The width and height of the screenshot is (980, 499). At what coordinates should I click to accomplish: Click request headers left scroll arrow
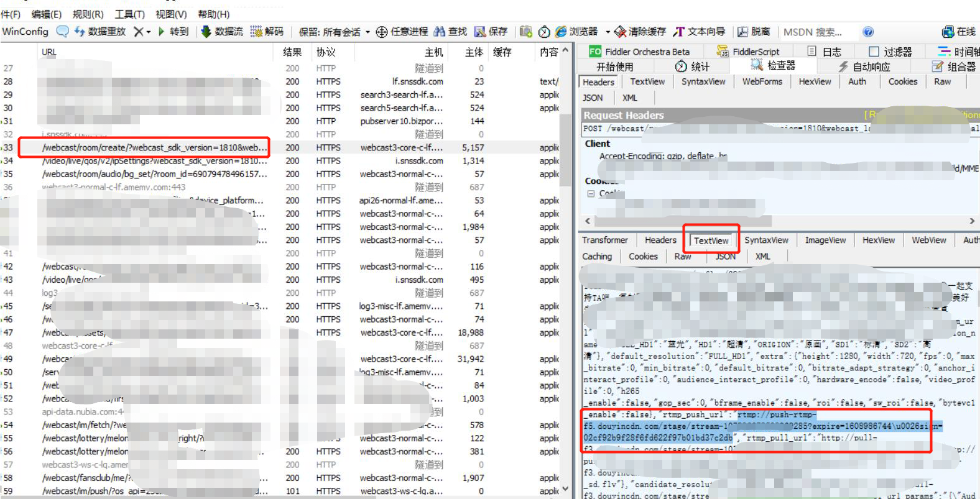[x=588, y=221]
